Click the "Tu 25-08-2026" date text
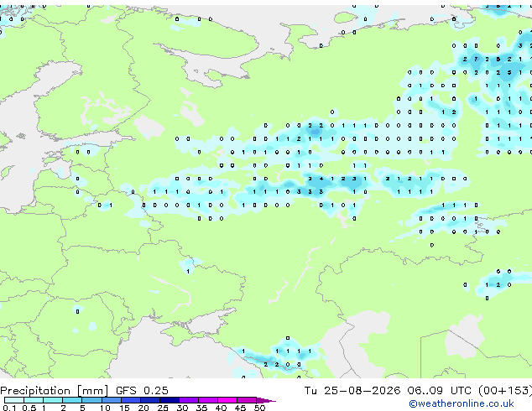 tap(352, 391)
